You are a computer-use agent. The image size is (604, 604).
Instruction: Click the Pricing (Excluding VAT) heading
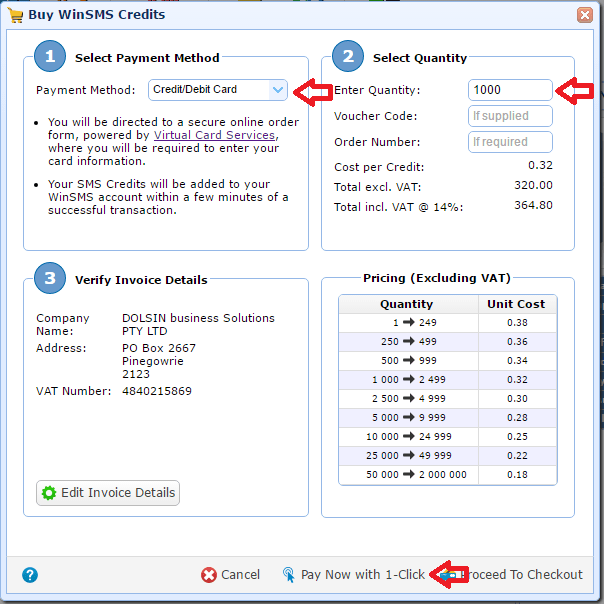click(437, 278)
